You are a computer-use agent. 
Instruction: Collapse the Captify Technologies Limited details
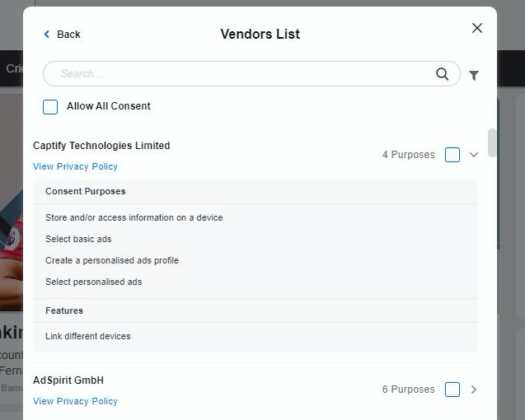[x=474, y=155]
